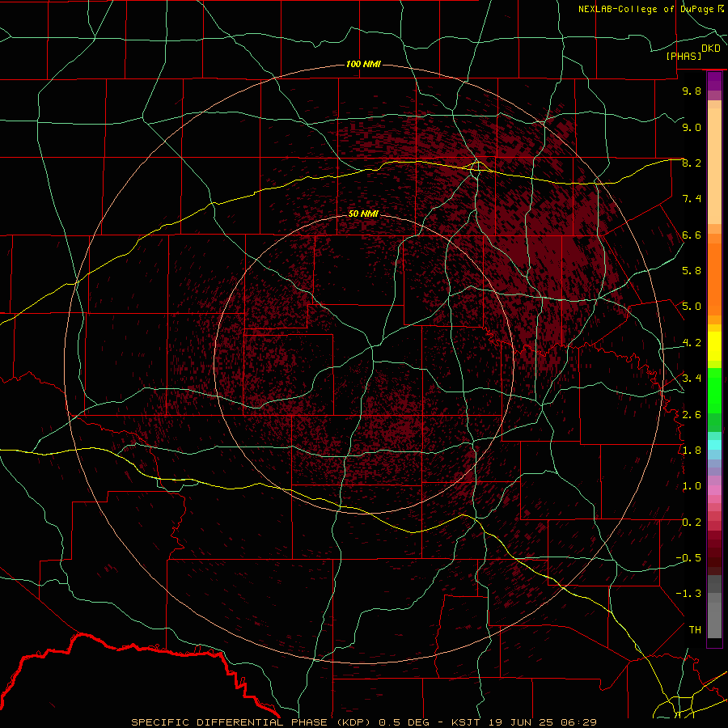Click the TH threshold label
The image size is (728, 728).
click(695, 630)
